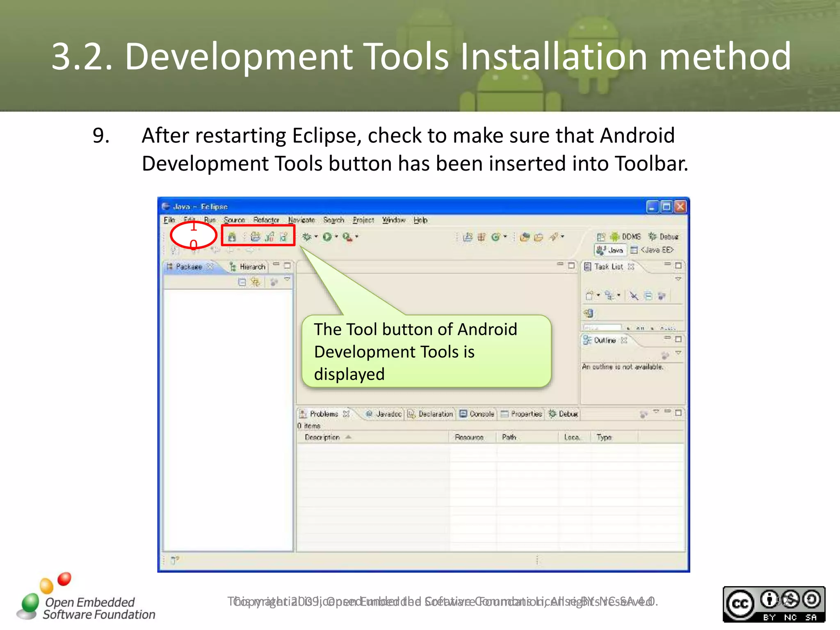The width and height of the screenshot is (840, 630).
Task: Open dropdown arrow beside New Task icon
Action: [x=598, y=295]
